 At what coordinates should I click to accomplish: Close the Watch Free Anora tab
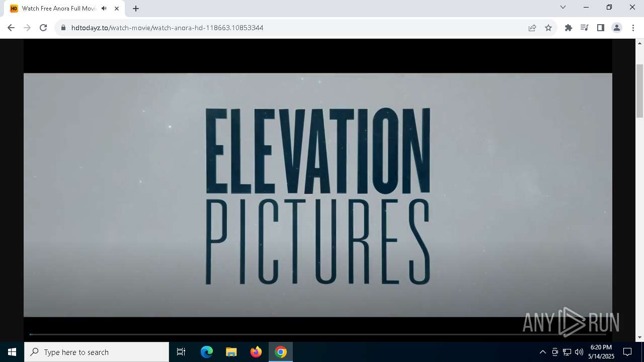coord(117,9)
